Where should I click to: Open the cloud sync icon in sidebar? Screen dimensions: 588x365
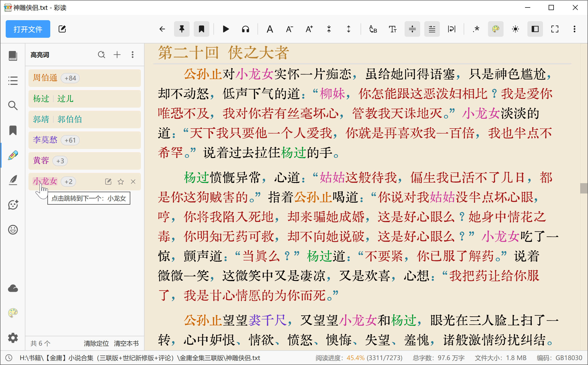pyautogui.click(x=13, y=288)
